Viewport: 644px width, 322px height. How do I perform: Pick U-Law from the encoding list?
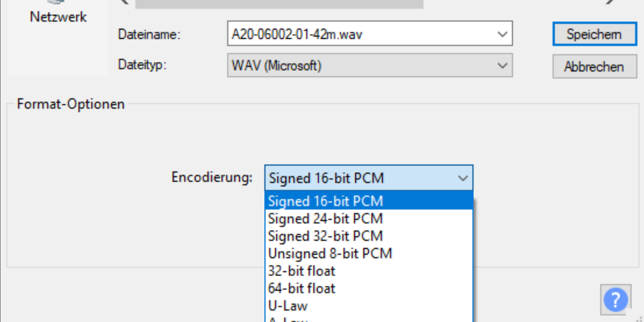point(369,306)
